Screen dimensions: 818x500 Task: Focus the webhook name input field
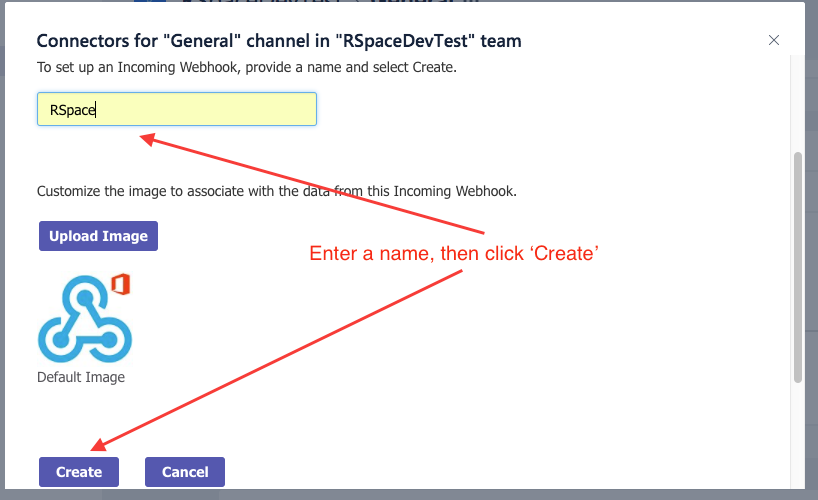pos(177,109)
